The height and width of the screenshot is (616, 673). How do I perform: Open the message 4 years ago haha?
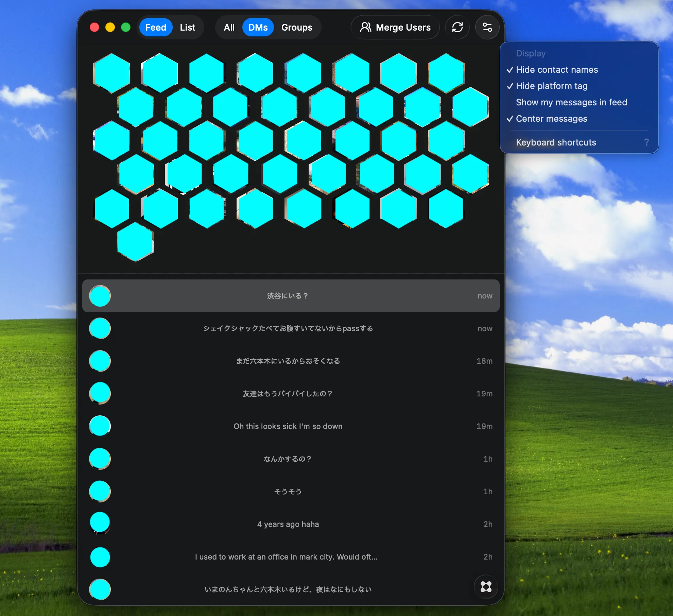point(291,524)
